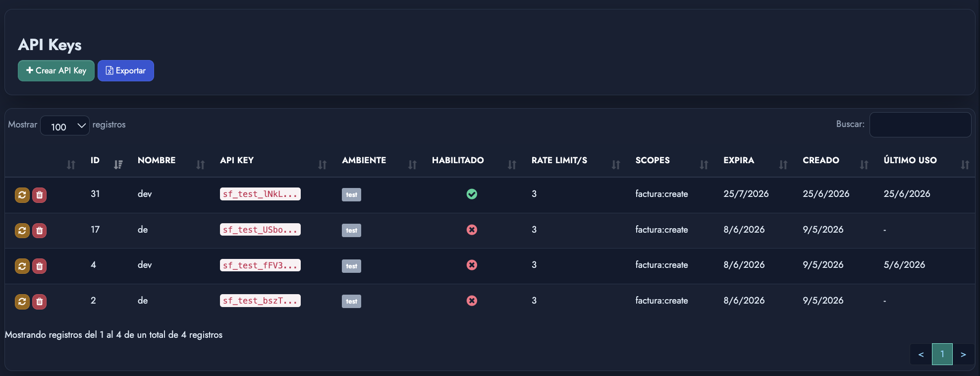Click the 'Mostrando registros del 1 al 4' summary
Viewport: 980px width, 376px height.
(113, 335)
